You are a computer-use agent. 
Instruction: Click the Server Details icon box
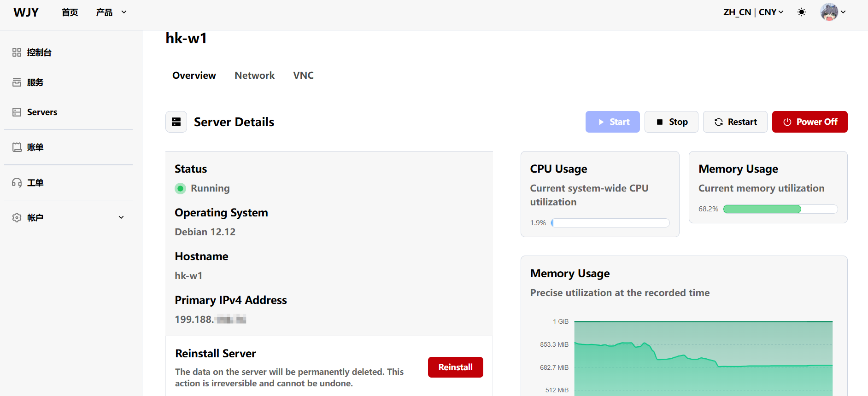point(176,122)
